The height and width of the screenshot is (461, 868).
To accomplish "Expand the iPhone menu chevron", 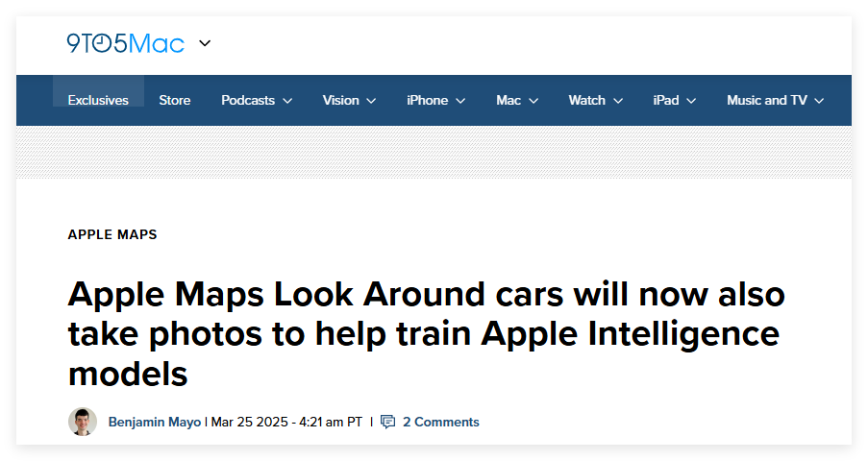I will [x=460, y=101].
